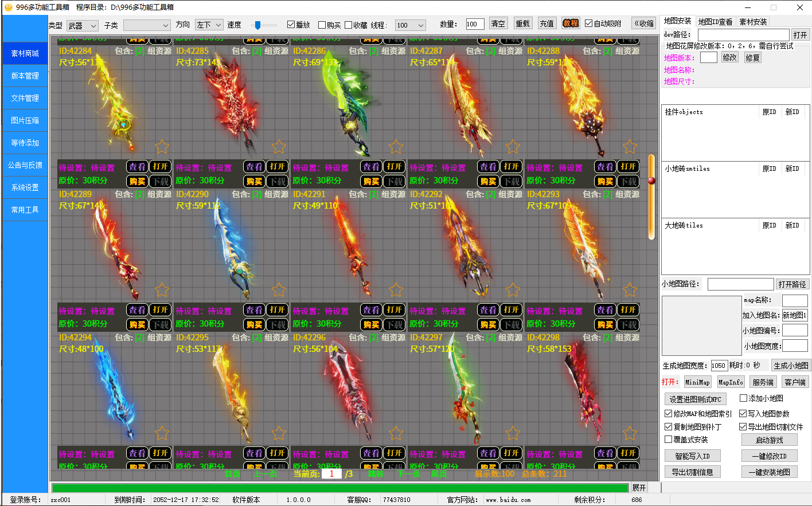Click the star icon on weapon ID:42285
Image resolution: width=812 pixels, height=506 pixels.
tap(279, 147)
